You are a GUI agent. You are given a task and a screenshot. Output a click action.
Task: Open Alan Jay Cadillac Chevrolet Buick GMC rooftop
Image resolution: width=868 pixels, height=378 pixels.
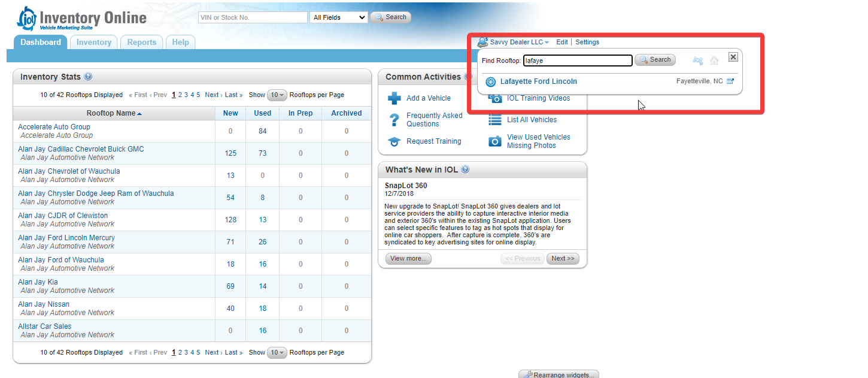point(81,149)
